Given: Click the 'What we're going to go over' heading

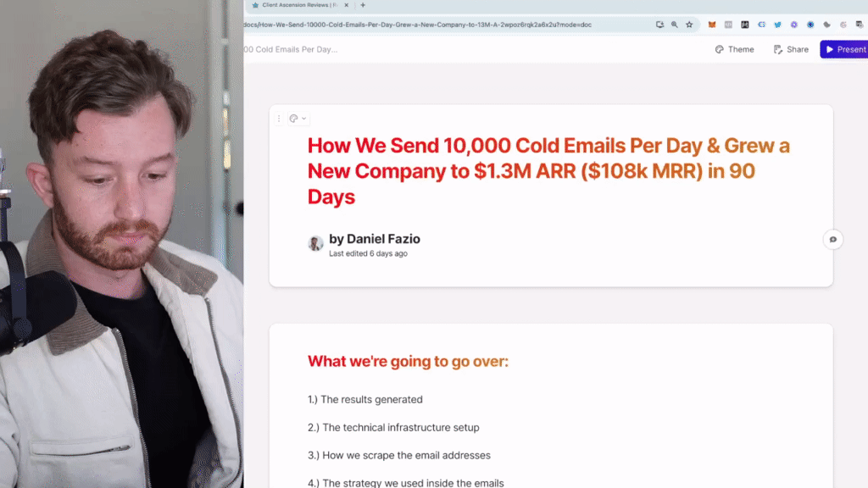Looking at the screenshot, I should coord(408,361).
